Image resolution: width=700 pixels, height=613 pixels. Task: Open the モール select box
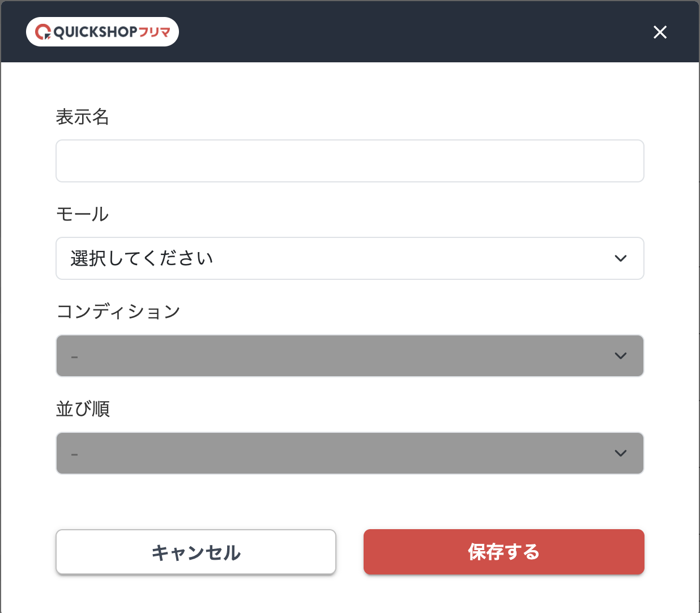pyautogui.click(x=349, y=258)
